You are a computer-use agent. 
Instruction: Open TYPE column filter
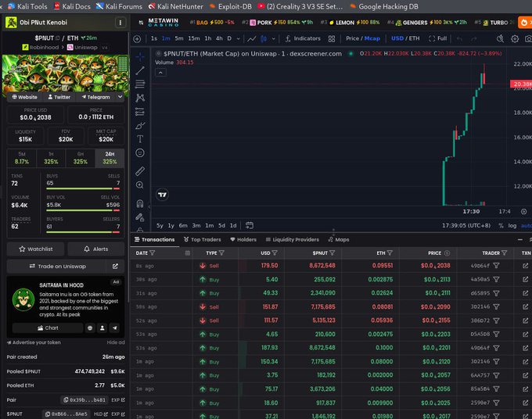coord(221,253)
